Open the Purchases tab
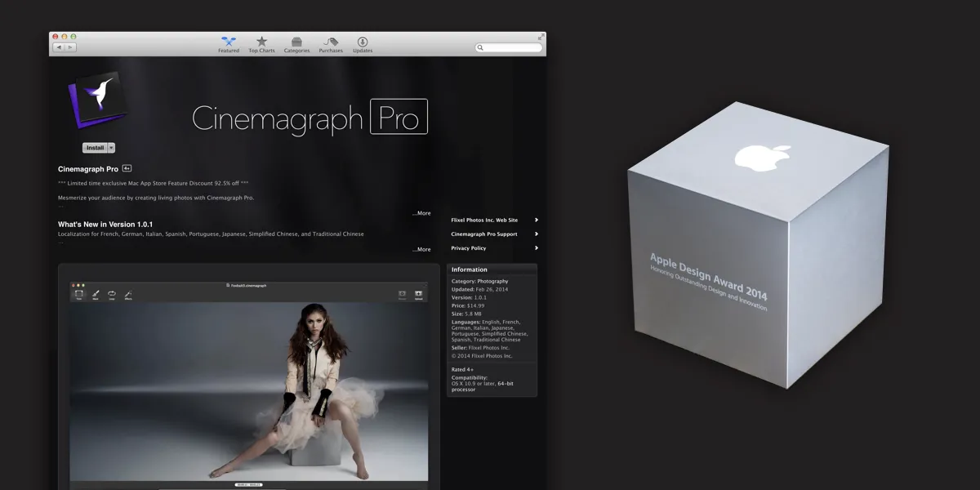This screenshot has height=490, width=980. 331,45
